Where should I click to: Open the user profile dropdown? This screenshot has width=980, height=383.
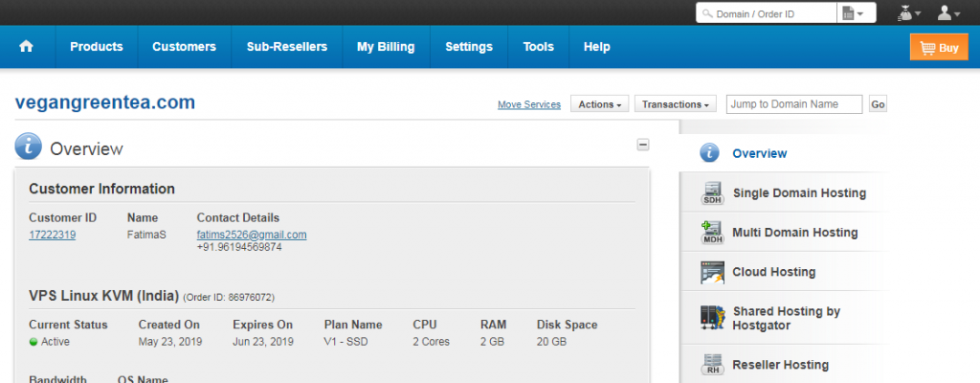click(x=948, y=12)
